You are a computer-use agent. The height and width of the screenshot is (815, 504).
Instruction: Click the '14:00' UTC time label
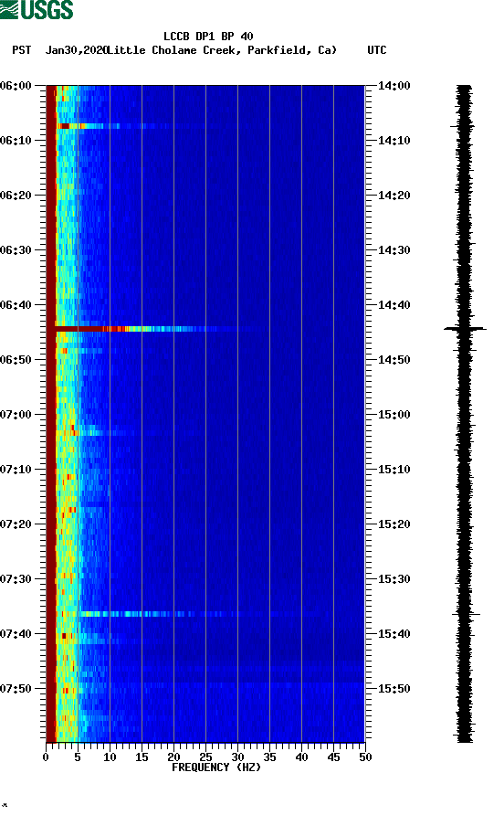click(x=394, y=86)
